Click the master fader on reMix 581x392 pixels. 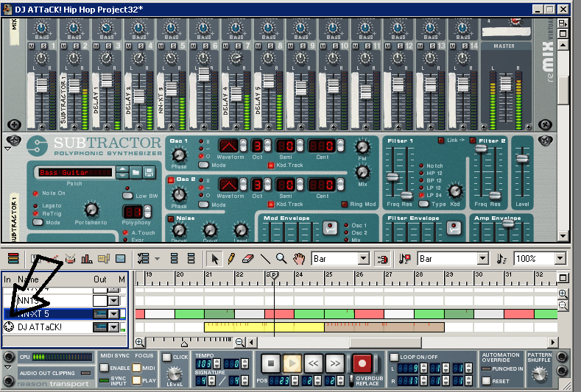(505, 83)
